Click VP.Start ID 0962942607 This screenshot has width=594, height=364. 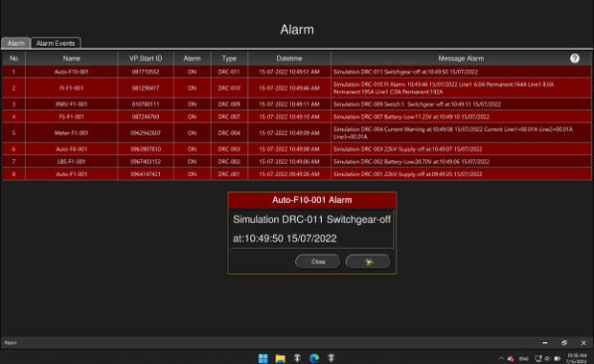pos(146,133)
